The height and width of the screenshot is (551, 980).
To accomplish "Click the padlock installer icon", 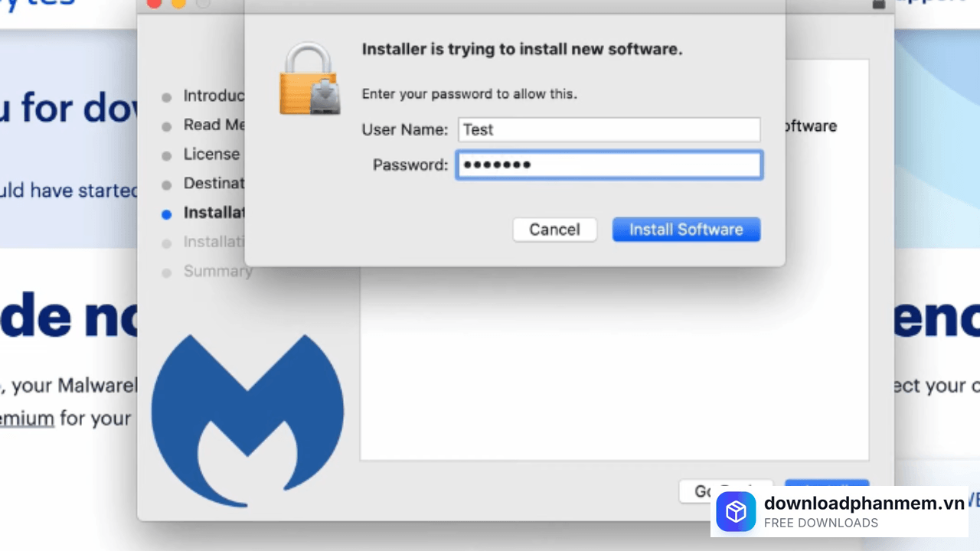I will (x=309, y=79).
